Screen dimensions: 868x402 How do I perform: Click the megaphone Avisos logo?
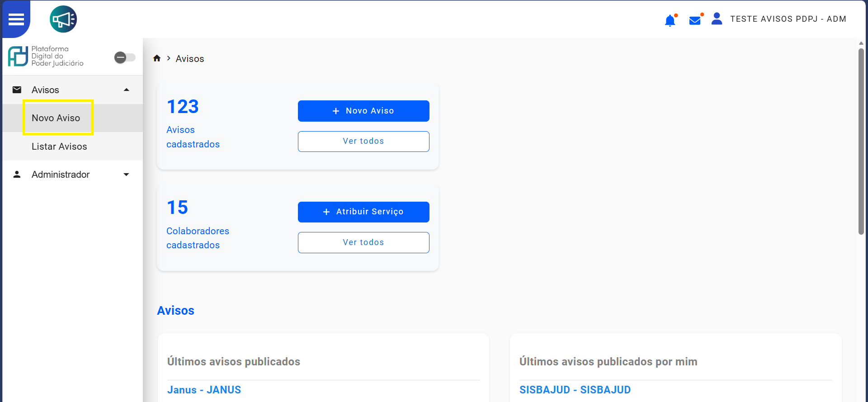click(x=63, y=19)
